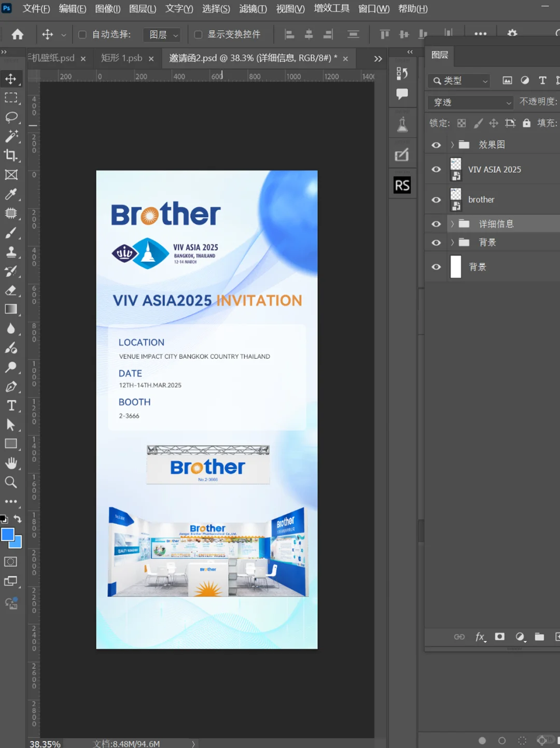The image size is (560, 748).
Task: Enable the 显示变换控件 checkbox
Action: click(198, 35)
